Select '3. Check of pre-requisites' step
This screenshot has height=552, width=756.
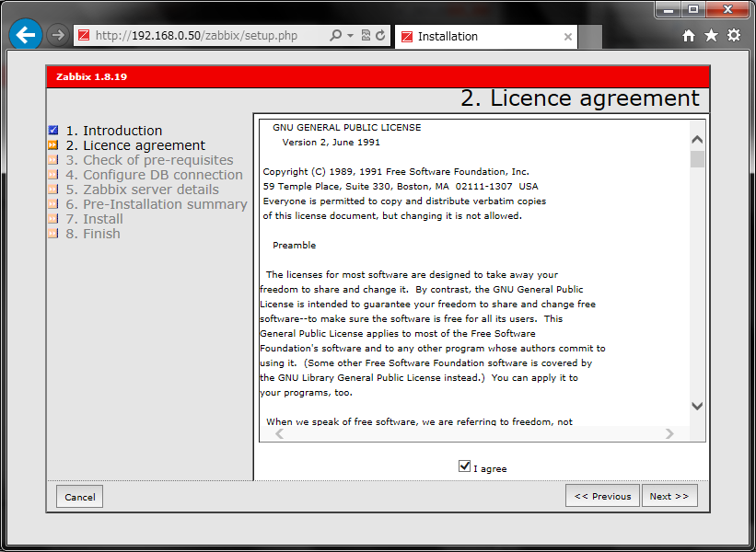pyautogui.click(x=149, y=160)
